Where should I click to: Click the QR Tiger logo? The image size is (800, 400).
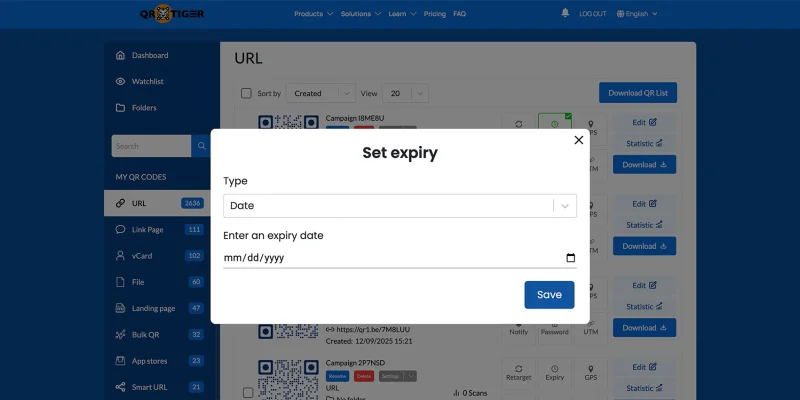[x=172, y=14]
